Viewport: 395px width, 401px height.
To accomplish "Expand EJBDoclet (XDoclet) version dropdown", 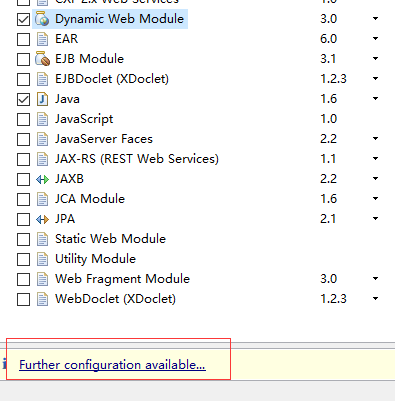I will tap(375, 79).
